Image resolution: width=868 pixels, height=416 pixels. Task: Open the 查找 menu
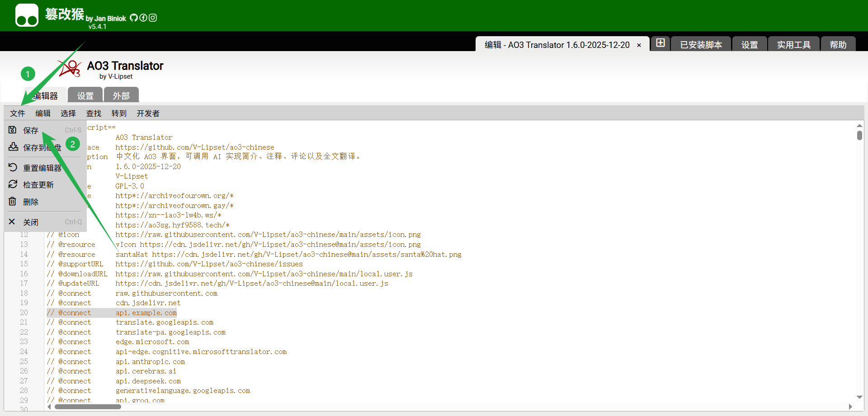pos(94,113)
